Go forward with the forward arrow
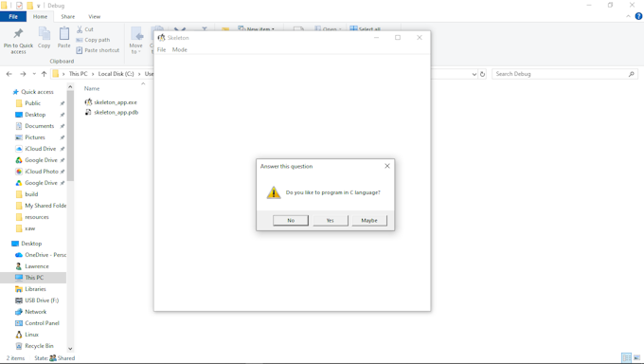Screen dimensions: 644x364 click(x=23, y=74)
